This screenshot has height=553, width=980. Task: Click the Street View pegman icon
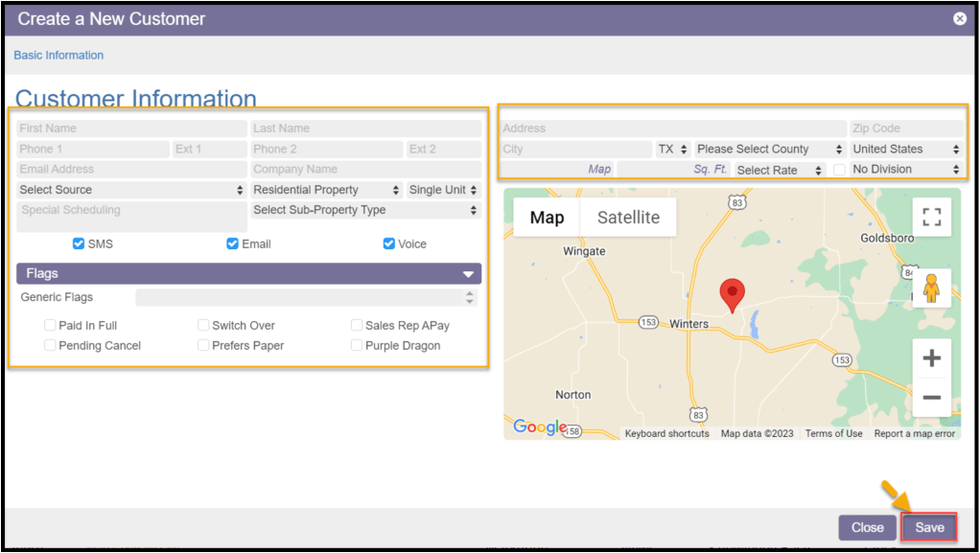pos(931,288)
